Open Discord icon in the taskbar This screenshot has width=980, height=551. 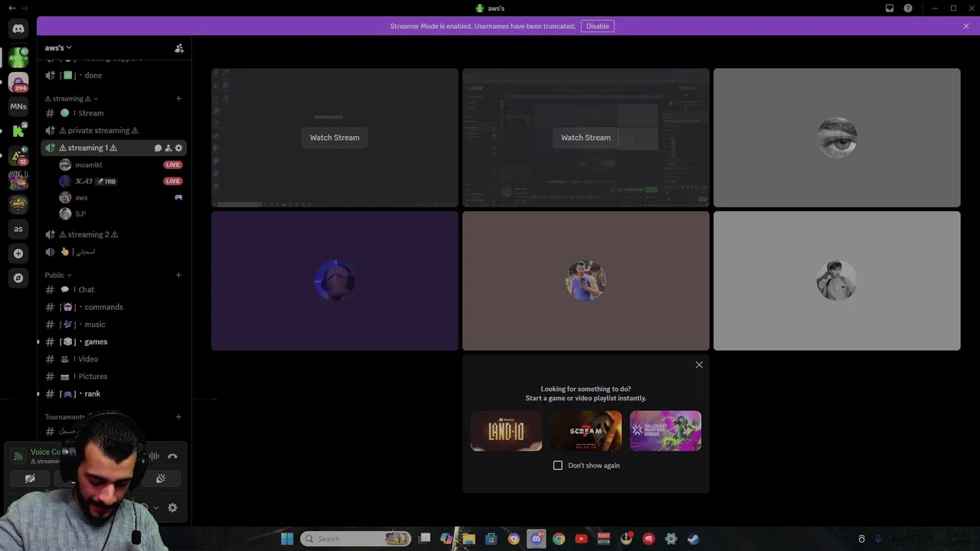(x=536, y=539)
